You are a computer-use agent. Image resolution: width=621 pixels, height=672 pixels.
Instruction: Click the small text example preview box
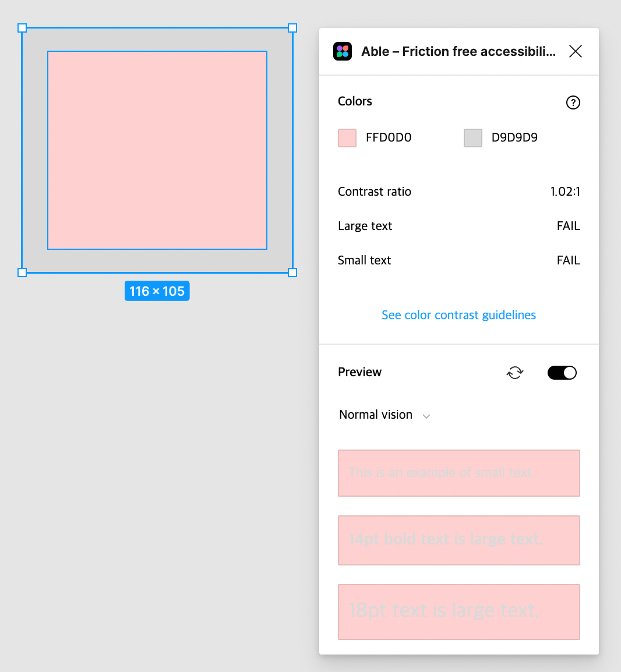pos(459,473)
